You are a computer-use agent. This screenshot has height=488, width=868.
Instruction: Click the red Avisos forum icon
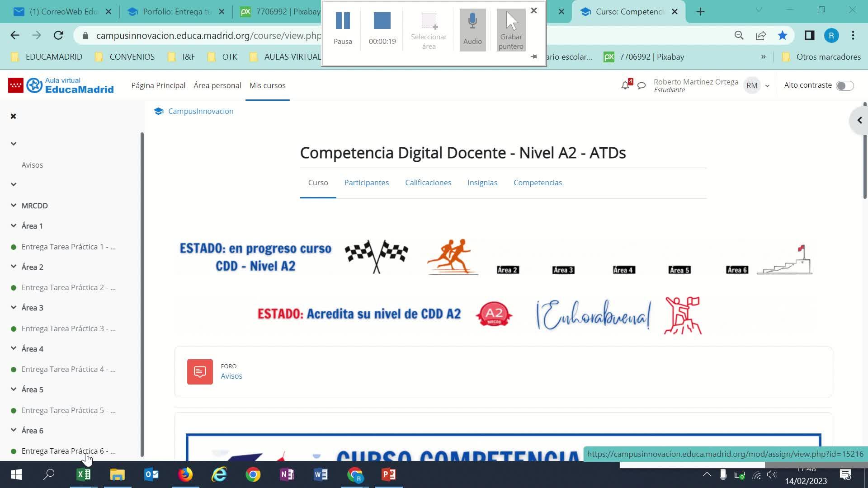(200, 372)
